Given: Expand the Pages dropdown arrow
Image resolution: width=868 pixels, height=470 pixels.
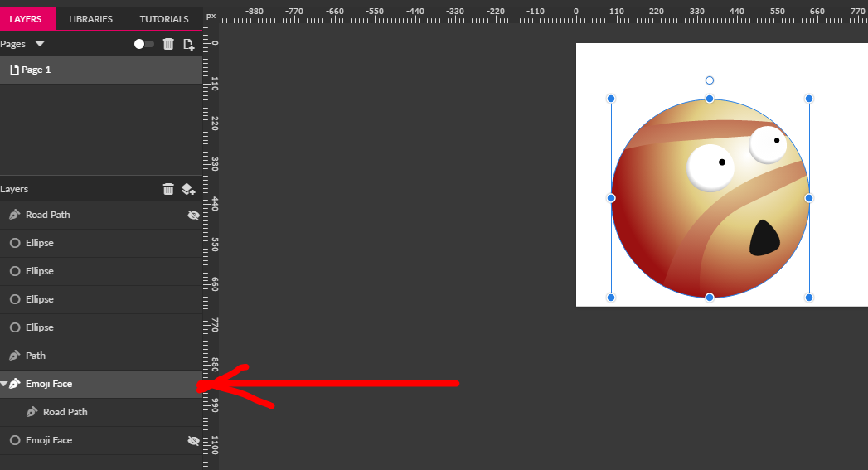Looking at the screenshot, I should coord(40,44).
